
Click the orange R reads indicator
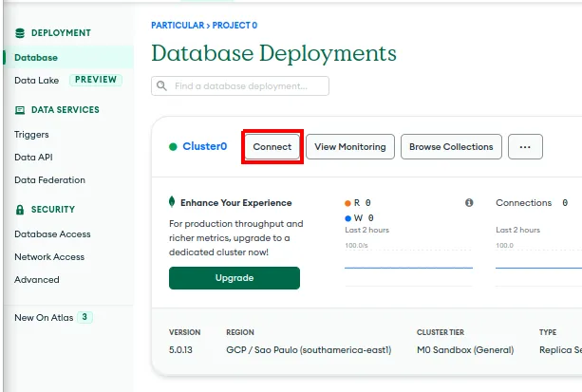coord(347,203)
